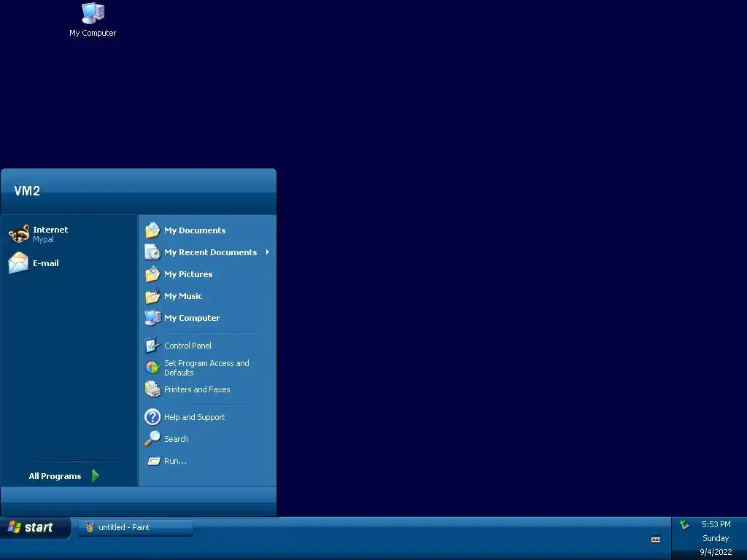Screen dimensions: 747x560
Task: Open Printers and Faxes entry
Action: pos(197,389)
